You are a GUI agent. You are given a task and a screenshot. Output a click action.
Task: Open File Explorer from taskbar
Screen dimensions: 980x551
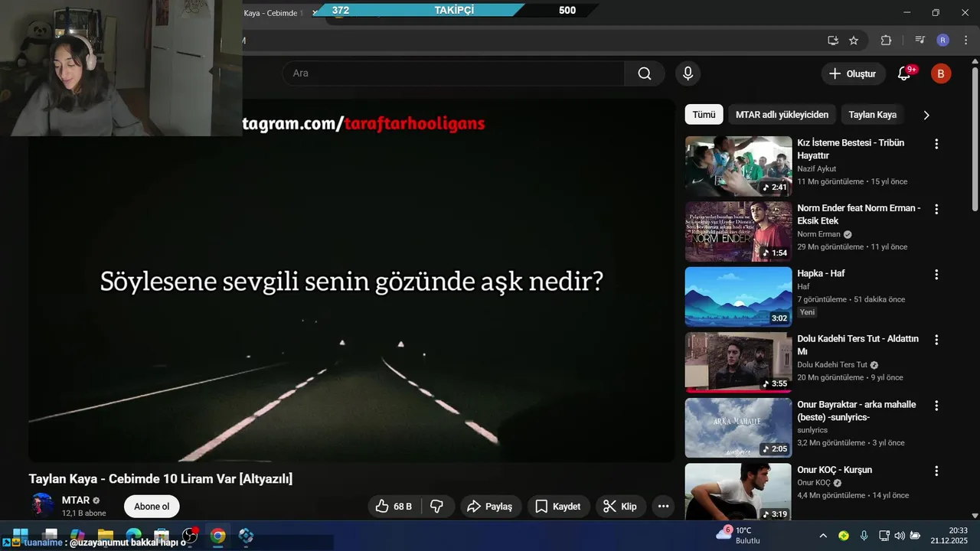click(x=106, y=536)
